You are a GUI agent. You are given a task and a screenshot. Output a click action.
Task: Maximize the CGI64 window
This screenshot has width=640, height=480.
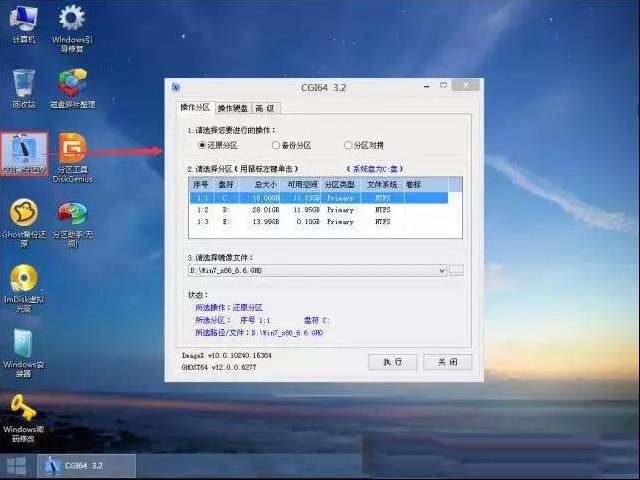tap(444, 85)
